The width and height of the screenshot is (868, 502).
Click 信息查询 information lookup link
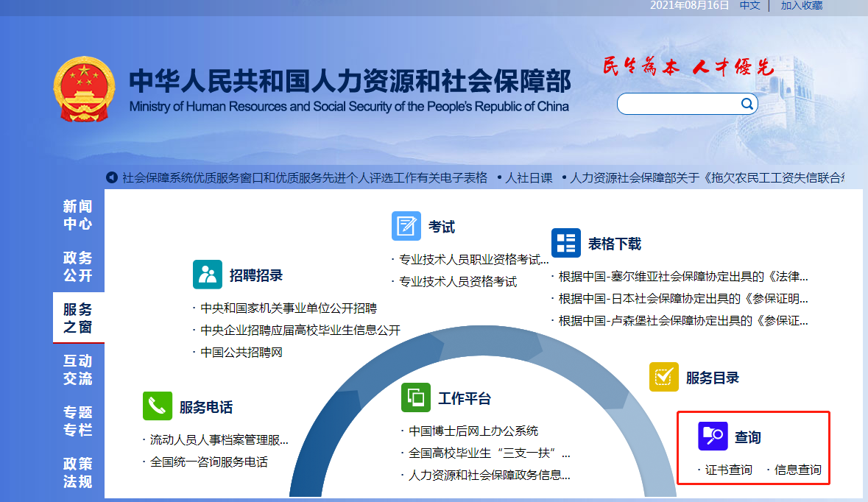[x=798, y=470]
